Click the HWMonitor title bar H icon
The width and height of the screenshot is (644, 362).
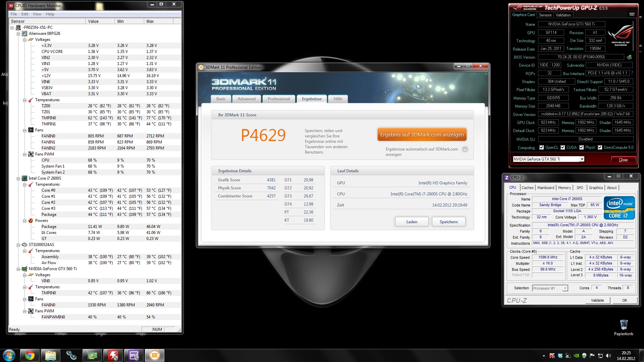(x=11, y=5)
